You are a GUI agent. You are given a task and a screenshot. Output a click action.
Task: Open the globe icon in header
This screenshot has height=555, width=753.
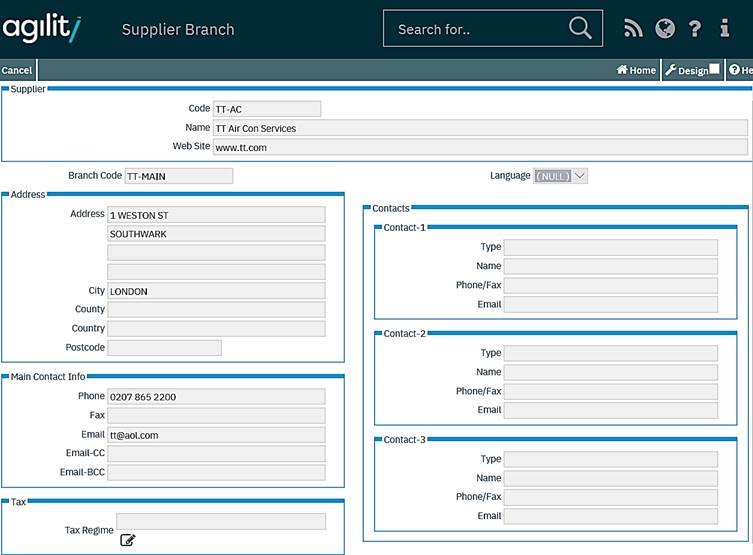click(665, 29)
